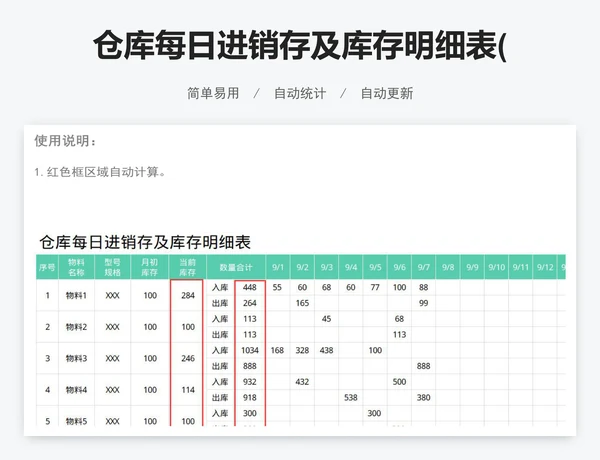Click the 物料4 name cell
The height and width of the screenshot is (460, 600).
pyautogui.click(x=76, y=390)
